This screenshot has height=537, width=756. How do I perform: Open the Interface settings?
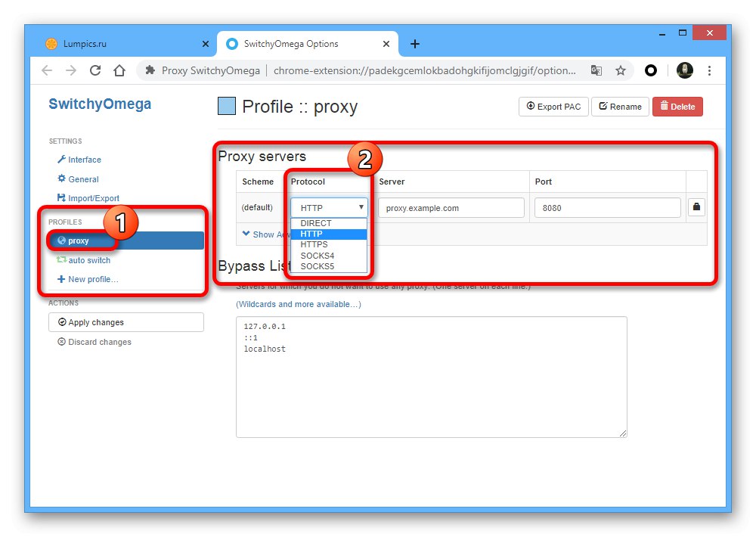pyautogui.click(x=79, y=160)
